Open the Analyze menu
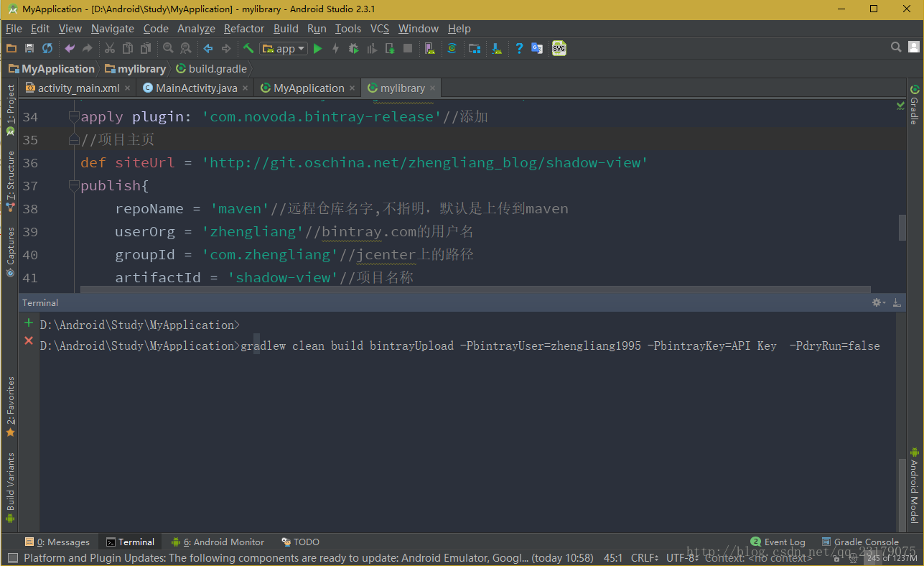 click(x=196, y=29)
